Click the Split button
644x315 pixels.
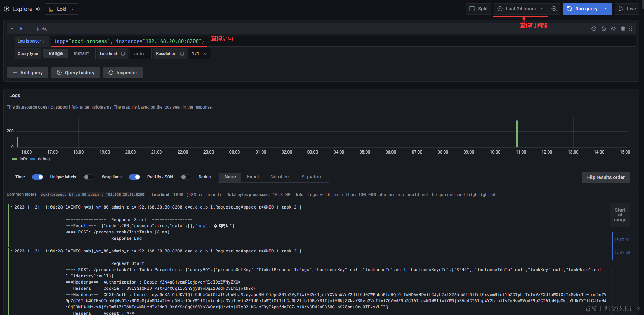tap(479, 9)
